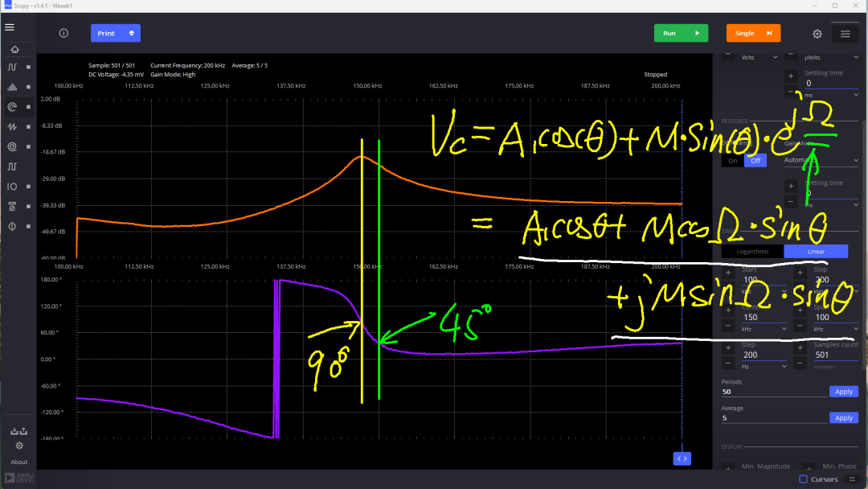
Task: Open the Voltmeter instrument
Action: pyautogui.click(x=12, y=207)
